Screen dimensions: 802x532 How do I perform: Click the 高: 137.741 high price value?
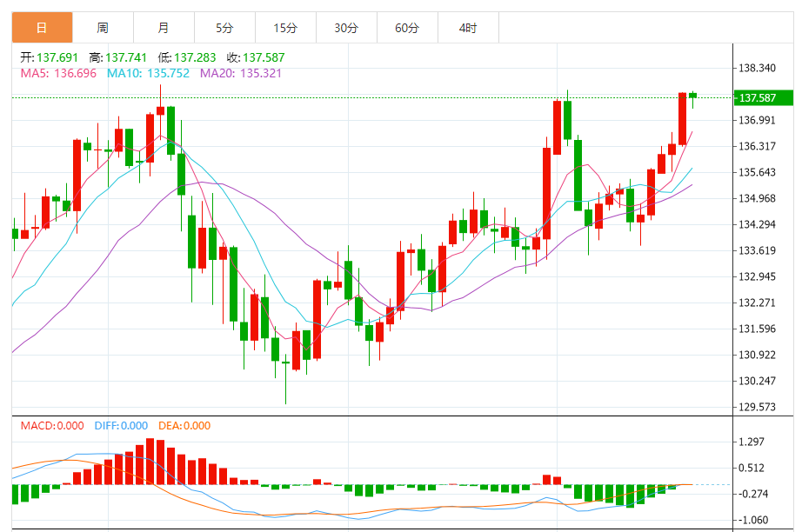pyautogui.click(x=118, y=57)
